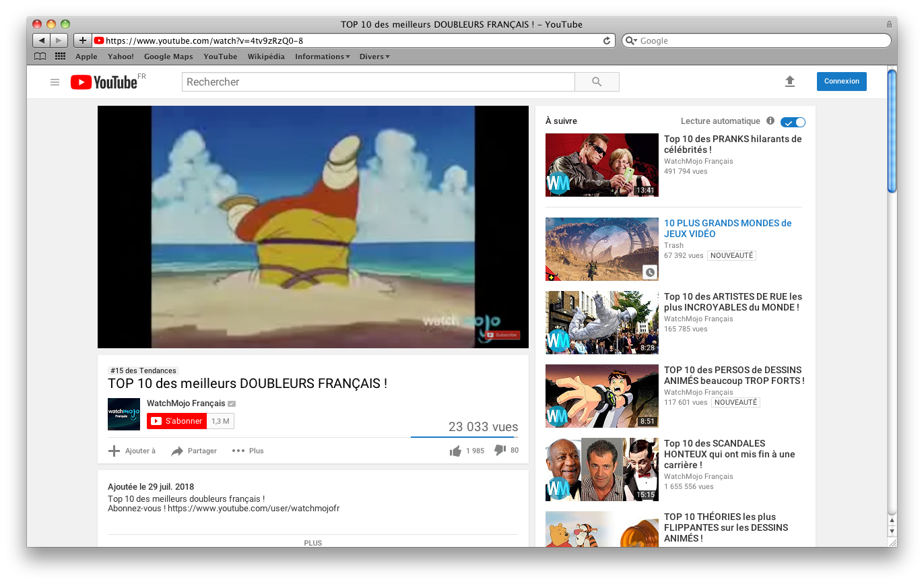This screenshot has width=924, height=584.
Task: Click the watchmojofr URL in the description
Action: pos(254,509)
